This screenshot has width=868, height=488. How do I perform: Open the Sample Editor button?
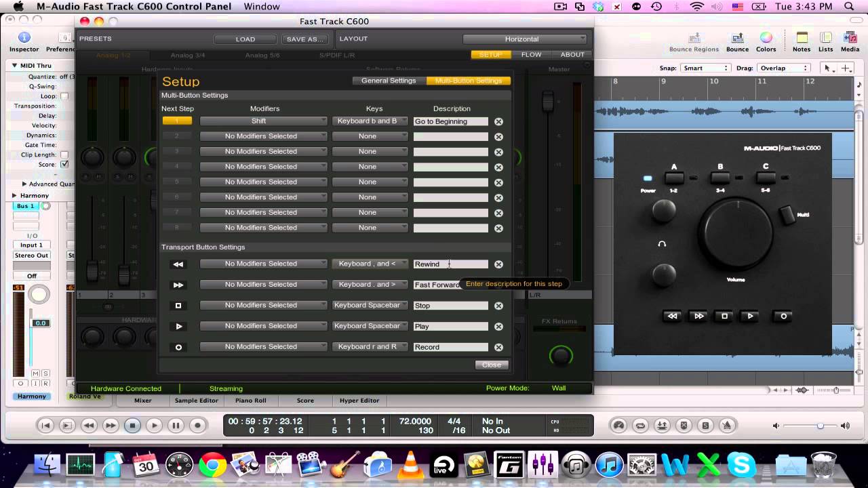pyautogui.click(x=196, y=401)
